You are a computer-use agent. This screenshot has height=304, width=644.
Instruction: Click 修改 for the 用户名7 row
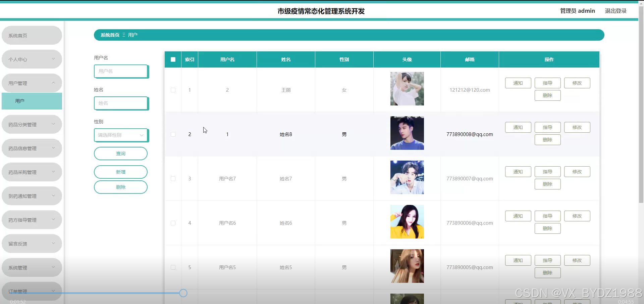(577, 172)
